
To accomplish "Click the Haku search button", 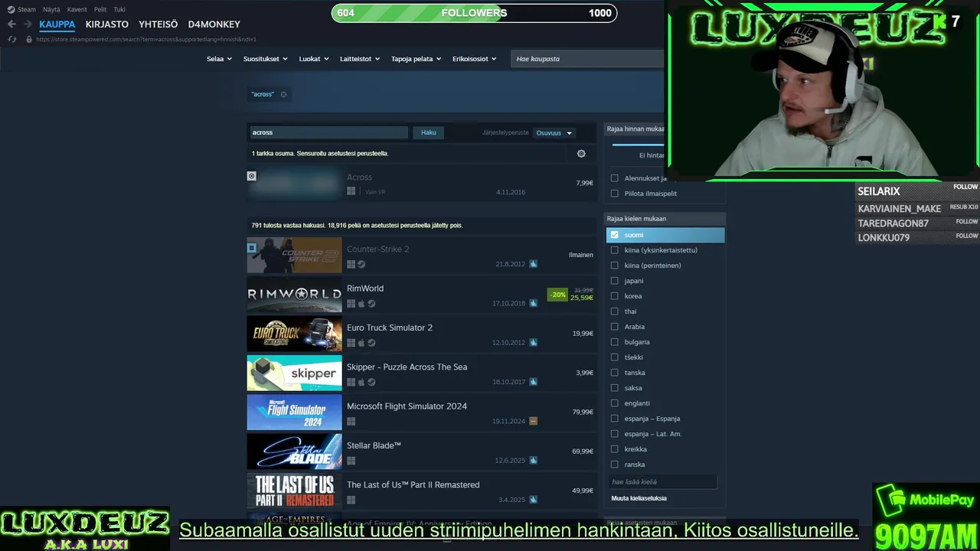I will pyautogui.click(x=429, y=132).
